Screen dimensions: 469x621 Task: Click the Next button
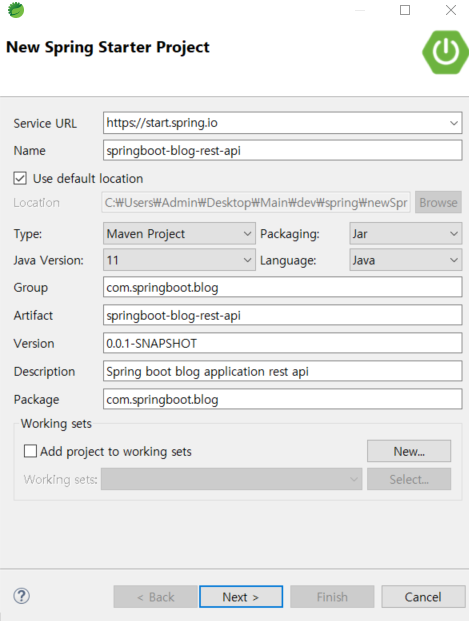pyautogui.click(x=241, y=596)
